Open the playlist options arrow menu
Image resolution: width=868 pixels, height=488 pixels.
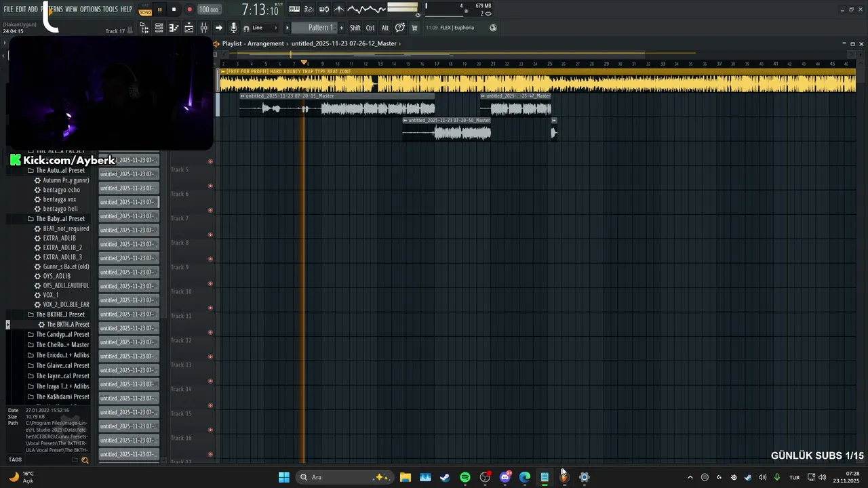click(x=216, y=43)
